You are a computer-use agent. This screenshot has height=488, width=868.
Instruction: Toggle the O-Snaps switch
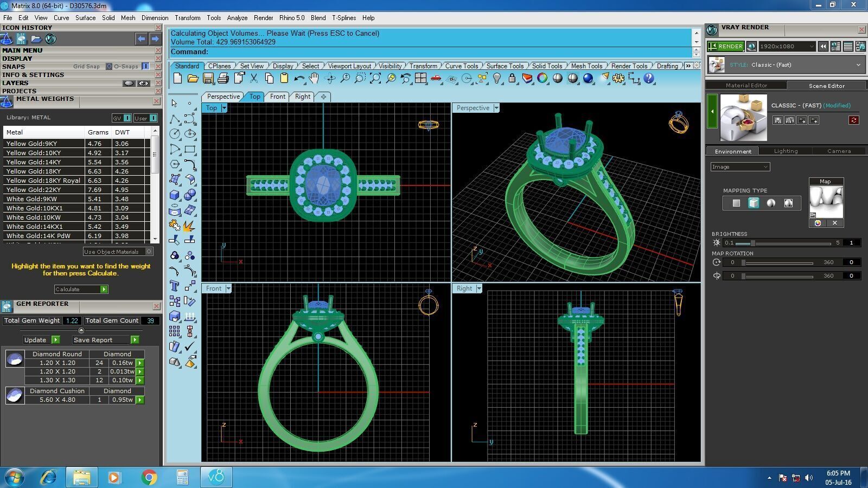coord(145,67)
